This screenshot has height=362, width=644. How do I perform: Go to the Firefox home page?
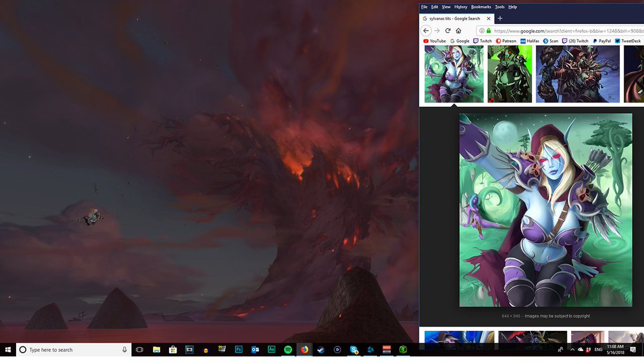click(458, 31)
